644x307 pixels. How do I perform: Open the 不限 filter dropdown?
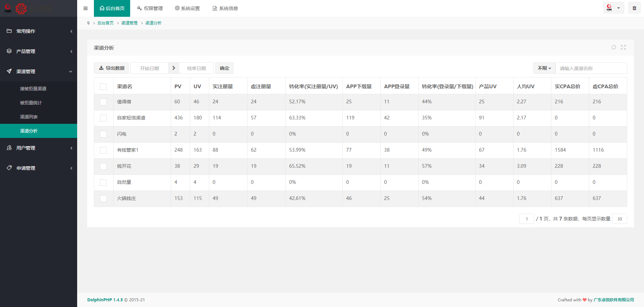544,68
